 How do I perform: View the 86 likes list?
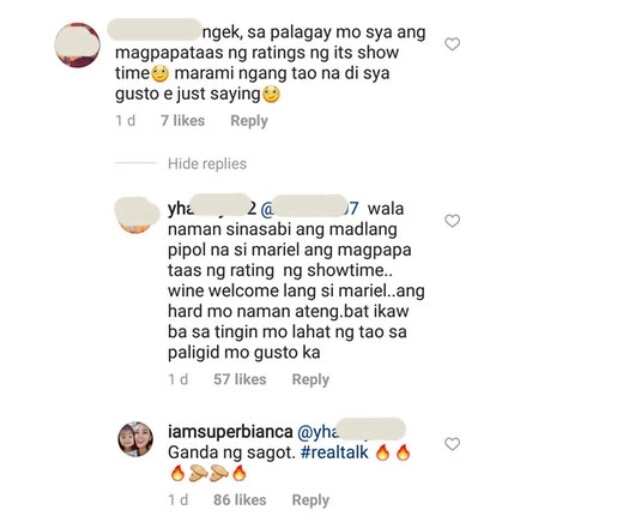pyautogui.click(x=240, y=500)
